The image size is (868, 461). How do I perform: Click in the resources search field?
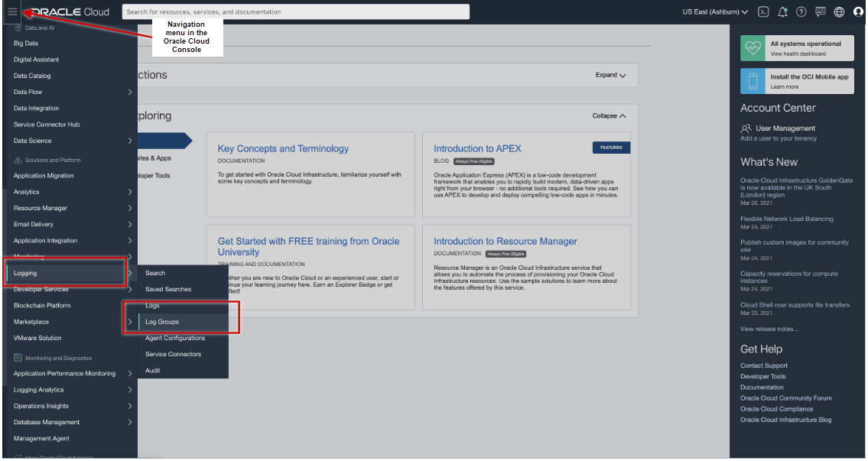[x=296, y=11]
